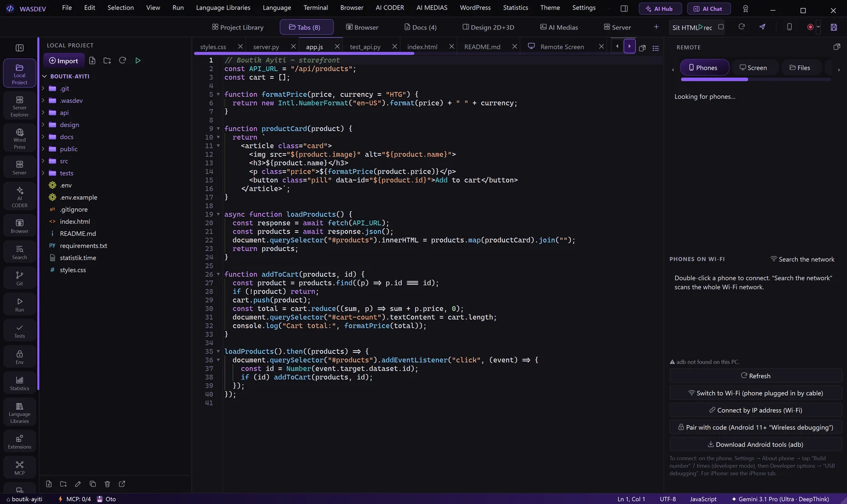
Task: Toggle the left sidebar collapse icon
Action: tap(20, 48)
